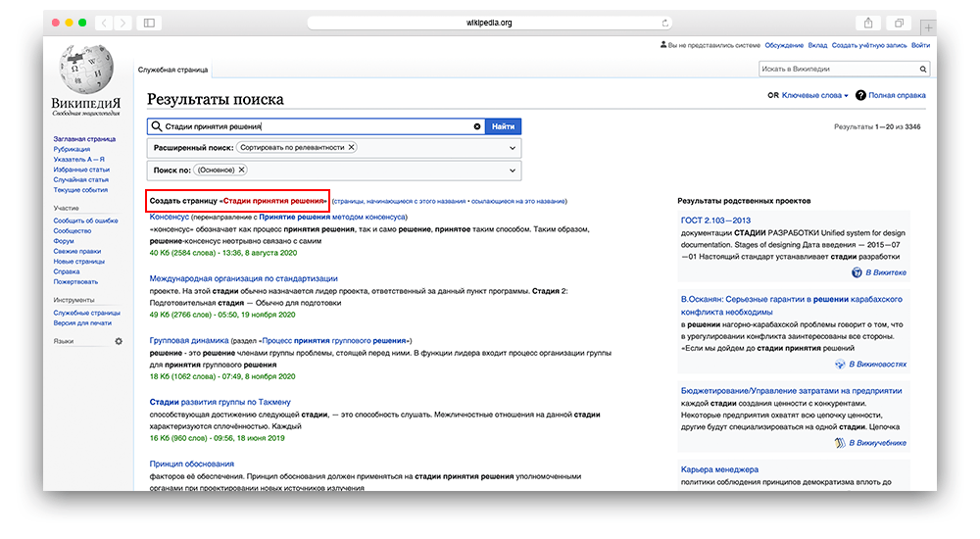Remove the '(Основное)' namespace tag
The height and width of the screenshot is (539, 980).
pos(241,171)
